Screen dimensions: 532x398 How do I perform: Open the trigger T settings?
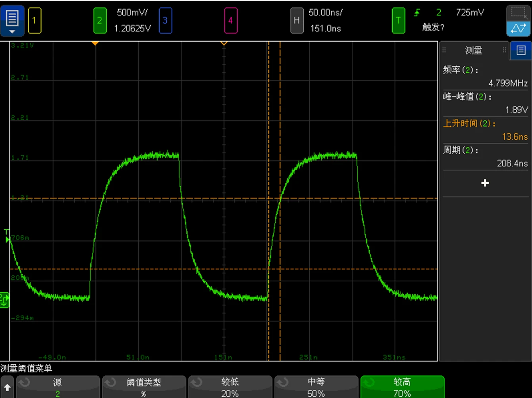398,20
